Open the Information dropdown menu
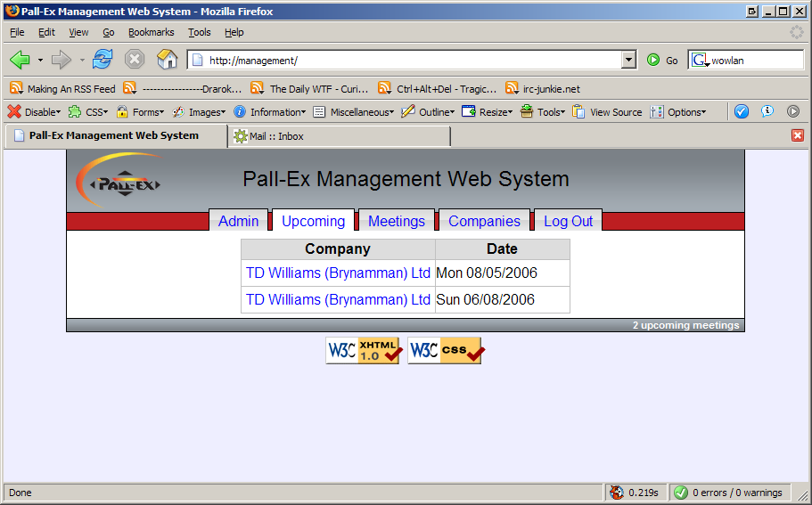The height and width of the screenshot is (505, 812). pyautogui.click(x=269, y=111)
